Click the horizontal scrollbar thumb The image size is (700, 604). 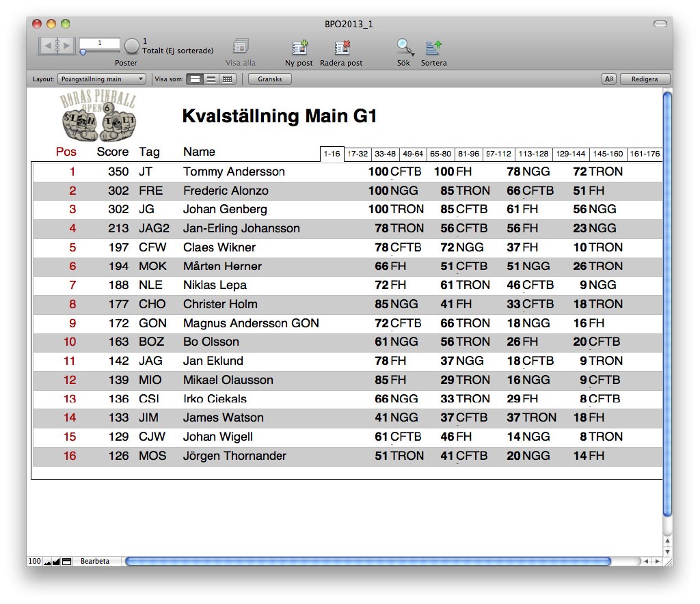[368, 561]
